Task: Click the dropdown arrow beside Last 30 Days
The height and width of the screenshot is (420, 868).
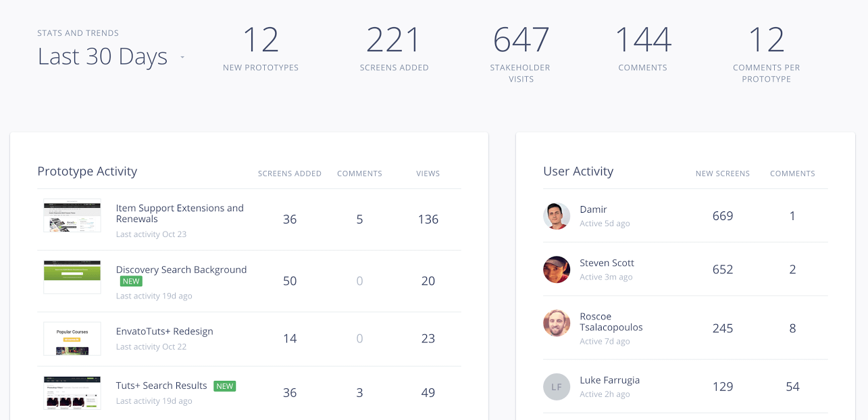Action: (x=182, y=57)
